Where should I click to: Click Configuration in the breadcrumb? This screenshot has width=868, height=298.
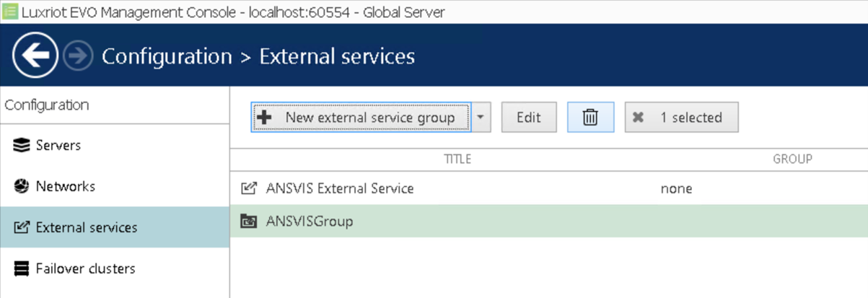click(x=167, y=56)
